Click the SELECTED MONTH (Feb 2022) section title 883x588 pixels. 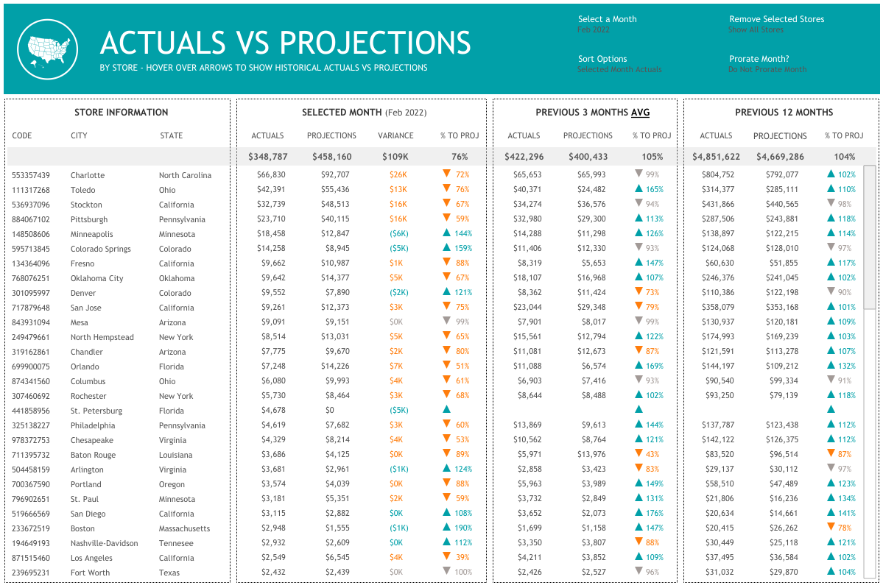tap(364, 113)
